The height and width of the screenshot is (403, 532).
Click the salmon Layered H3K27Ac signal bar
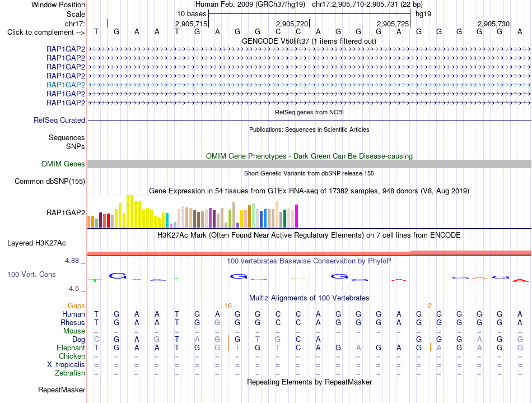point(309,253)
